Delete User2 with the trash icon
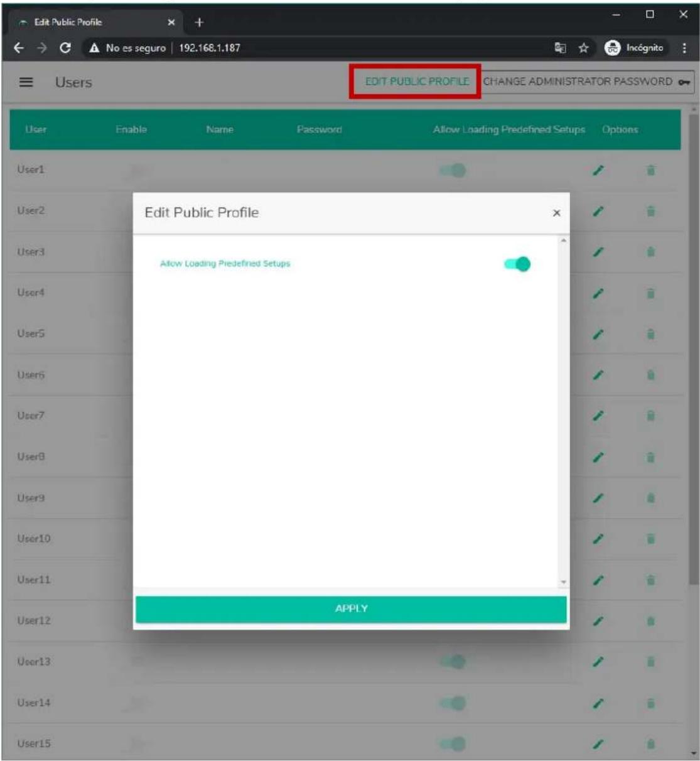Image resolution: width=700 pixels, height=761 pixels. click(651, 212)
